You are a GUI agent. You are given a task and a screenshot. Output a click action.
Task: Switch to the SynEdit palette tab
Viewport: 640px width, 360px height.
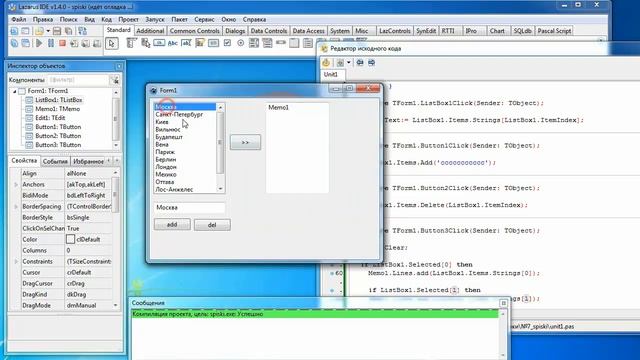(x=426, y=31)
